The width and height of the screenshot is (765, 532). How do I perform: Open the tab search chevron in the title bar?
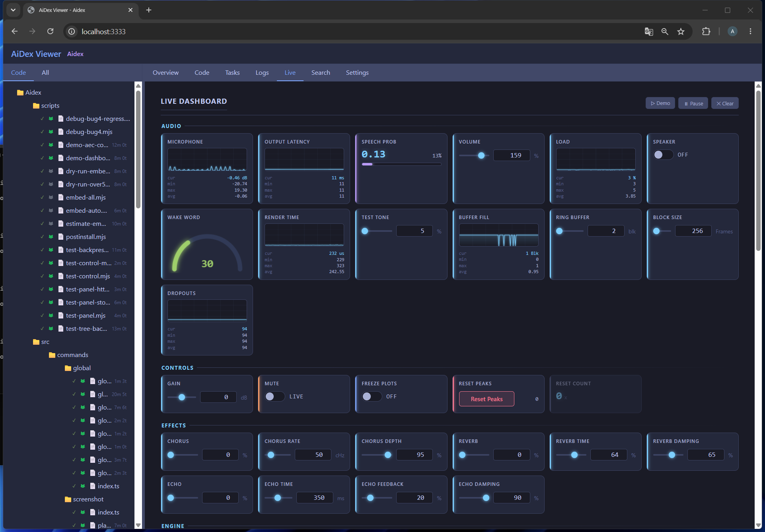pyautogui.click(x=13, y=10)
